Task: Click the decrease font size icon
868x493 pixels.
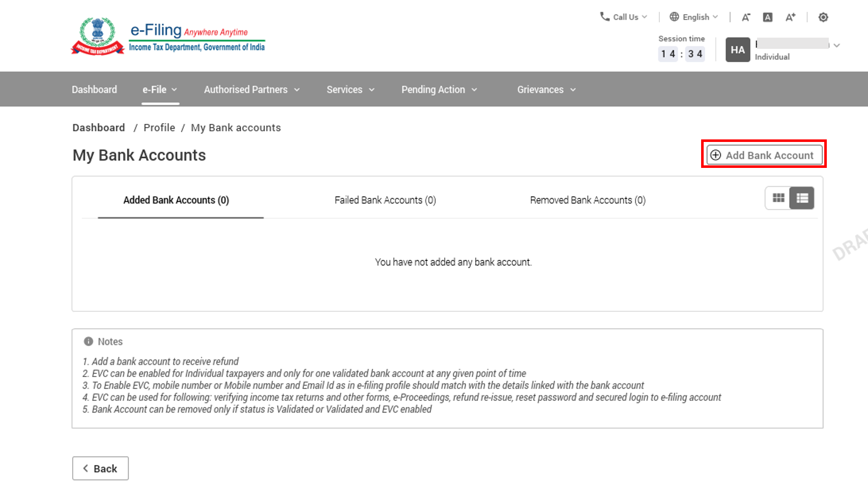Action: 746,17
